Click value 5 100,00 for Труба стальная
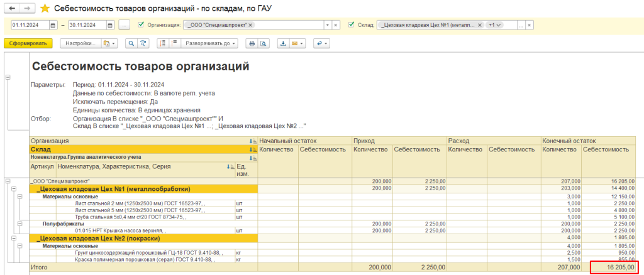This screenshot has height=275, width=644. pyautogui.click(x=625, y=217)
